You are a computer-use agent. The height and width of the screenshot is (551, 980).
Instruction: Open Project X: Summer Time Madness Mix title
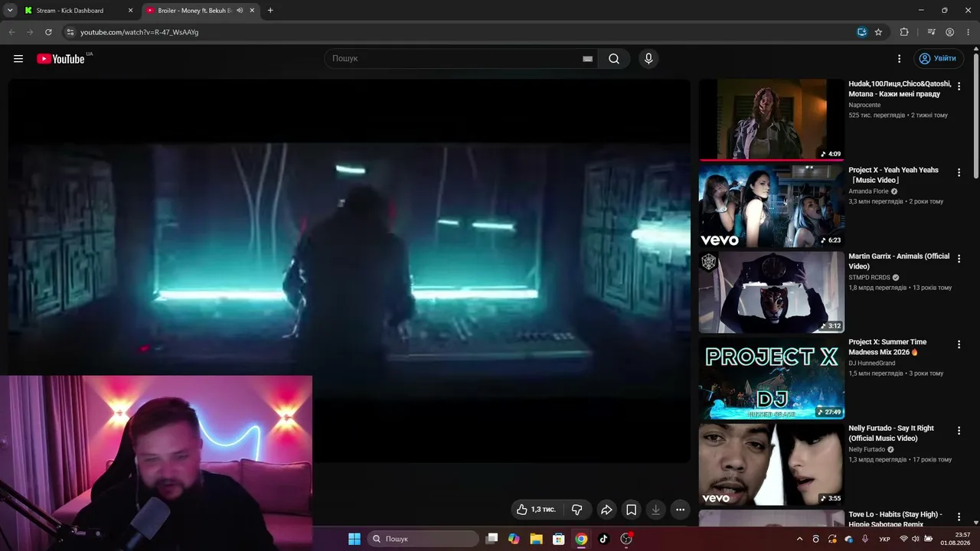pos(887,347)
